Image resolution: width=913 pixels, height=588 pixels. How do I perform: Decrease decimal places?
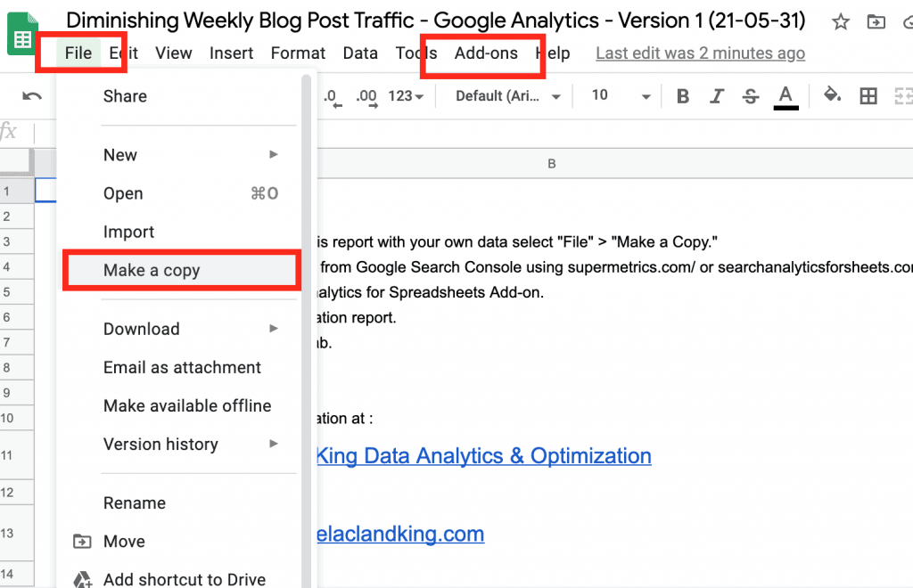pos(333,97)
